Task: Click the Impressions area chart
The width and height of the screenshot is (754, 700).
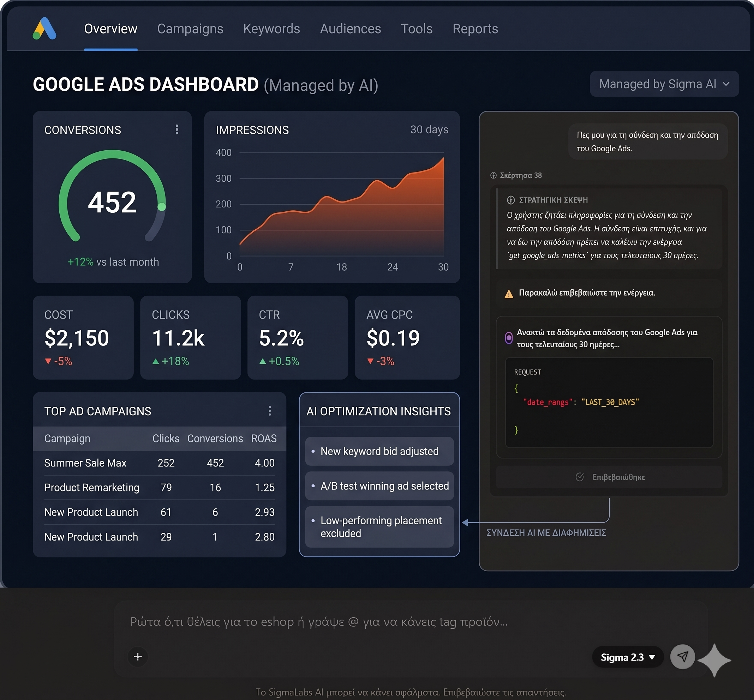Action: [341, 207]
